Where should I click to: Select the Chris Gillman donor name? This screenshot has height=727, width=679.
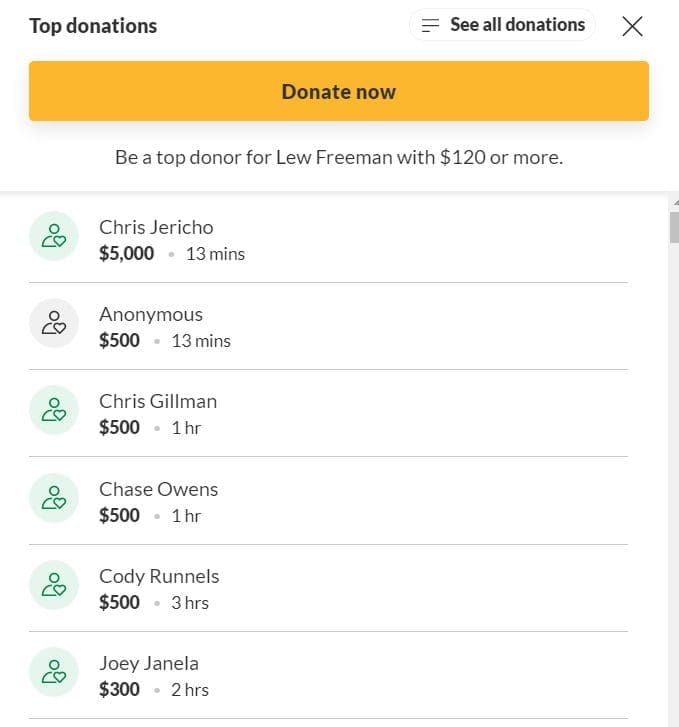coord(158,401)
